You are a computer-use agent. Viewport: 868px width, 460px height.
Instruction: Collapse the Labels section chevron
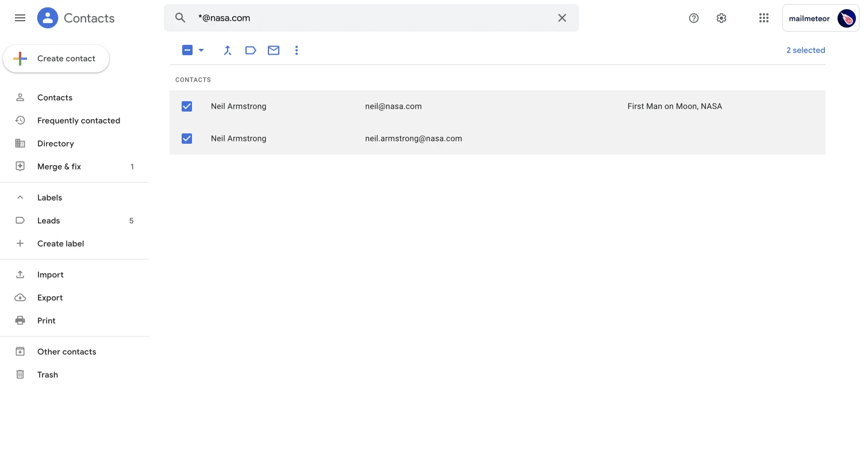[20, 197]
